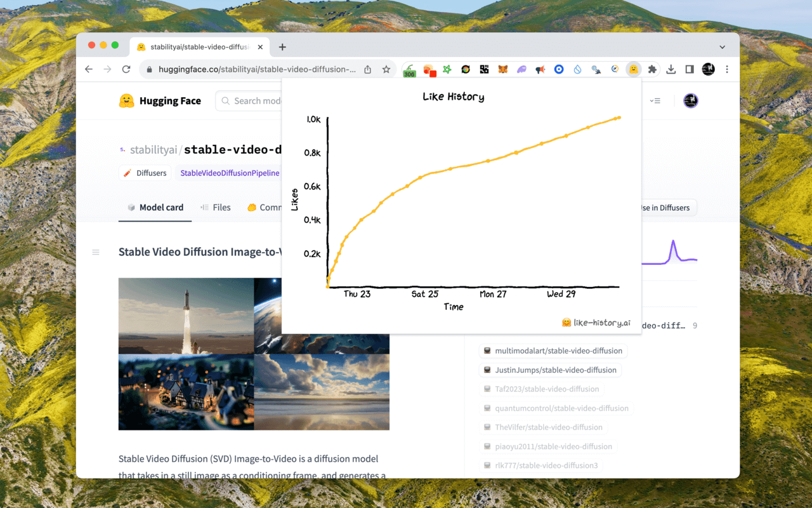
Task: Click the purple striped arch extension icon
Action: 521,69
